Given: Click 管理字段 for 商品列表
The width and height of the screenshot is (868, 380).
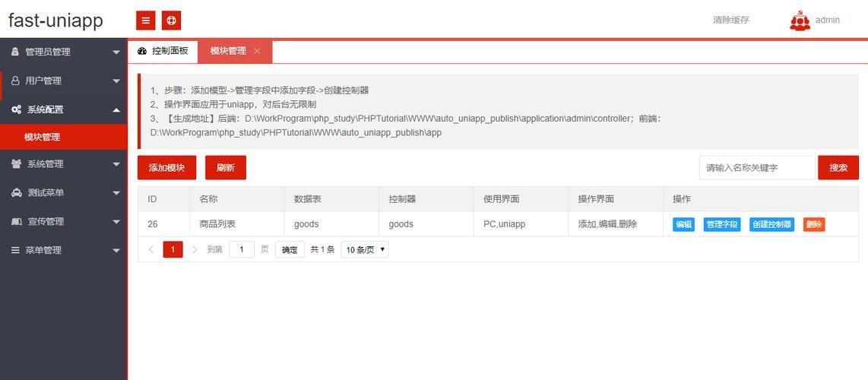Looking at the screenshot, I should click(722, 224).
